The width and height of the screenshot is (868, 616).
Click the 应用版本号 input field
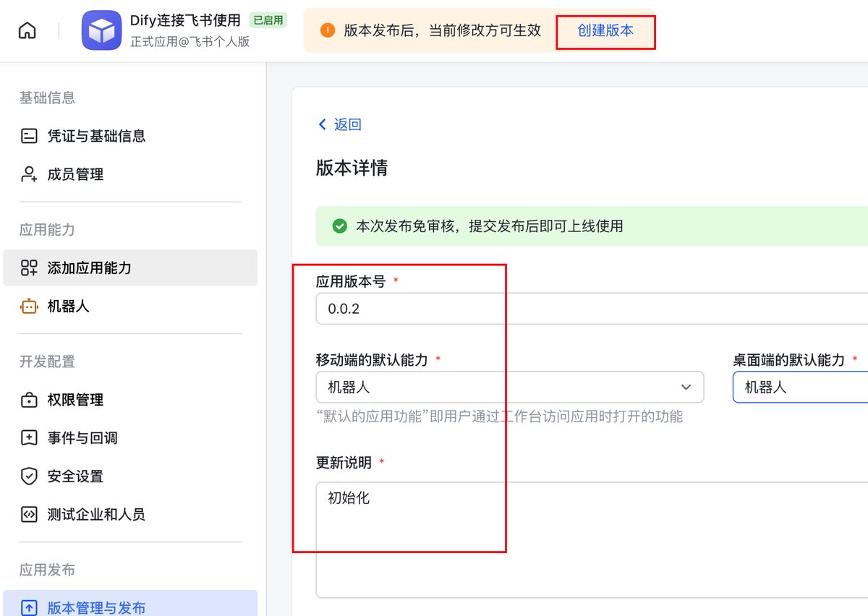click(434, 308)
